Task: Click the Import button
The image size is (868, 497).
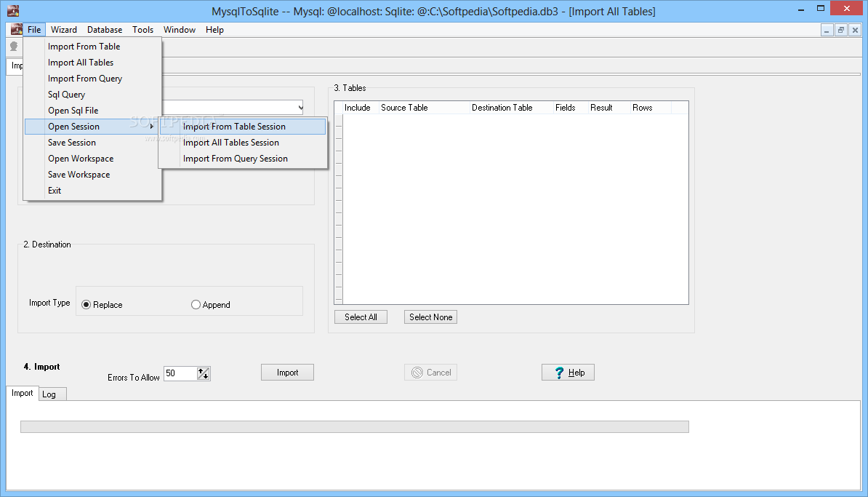Action: (287, 373)
